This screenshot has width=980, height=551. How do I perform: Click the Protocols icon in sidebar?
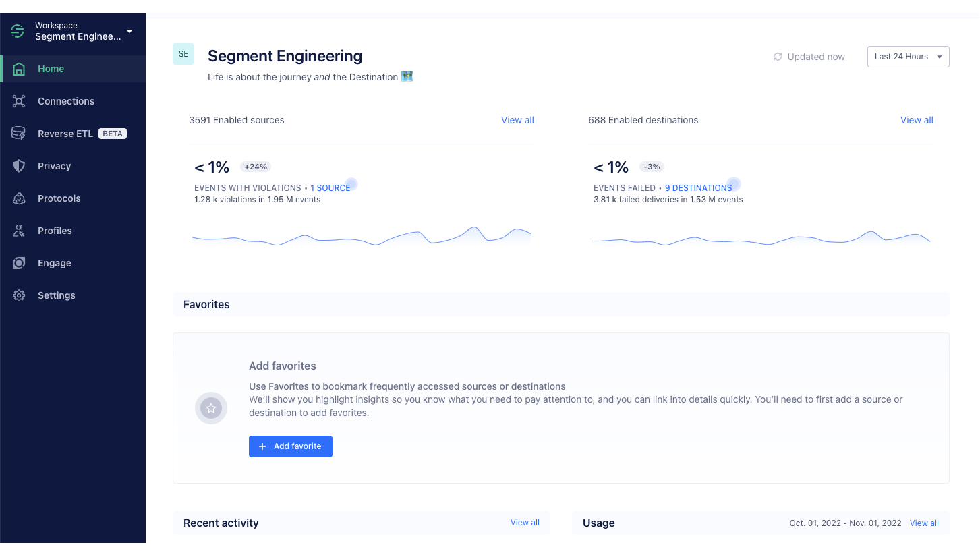[x=19, y=198]
